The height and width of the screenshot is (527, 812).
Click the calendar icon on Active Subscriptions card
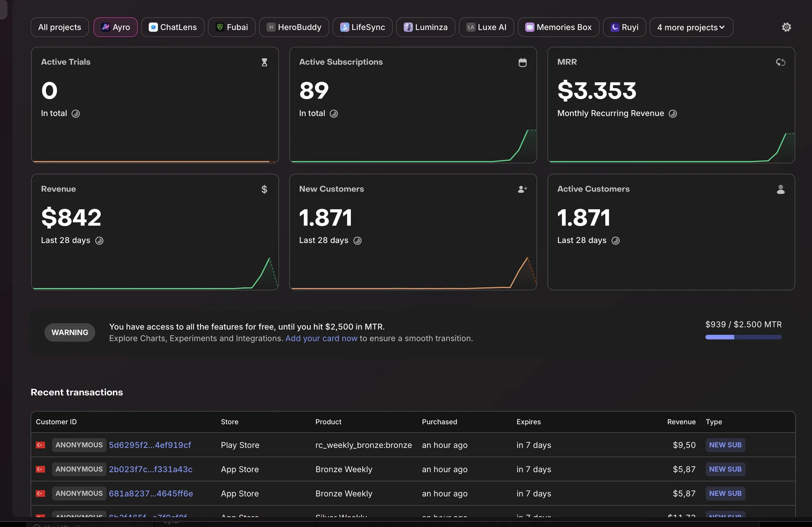(523, 62)
